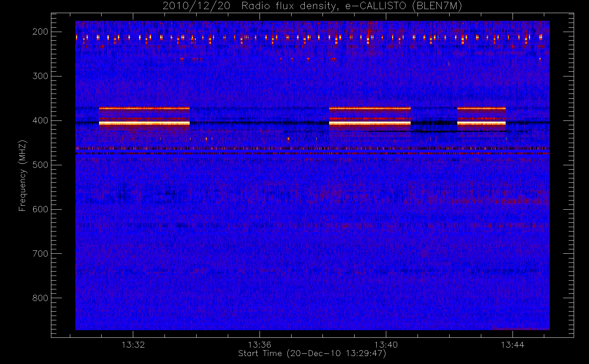Click the 400 frequency tick label
The height and width of the screenshot is (364, 589).
tap(40, 120)
